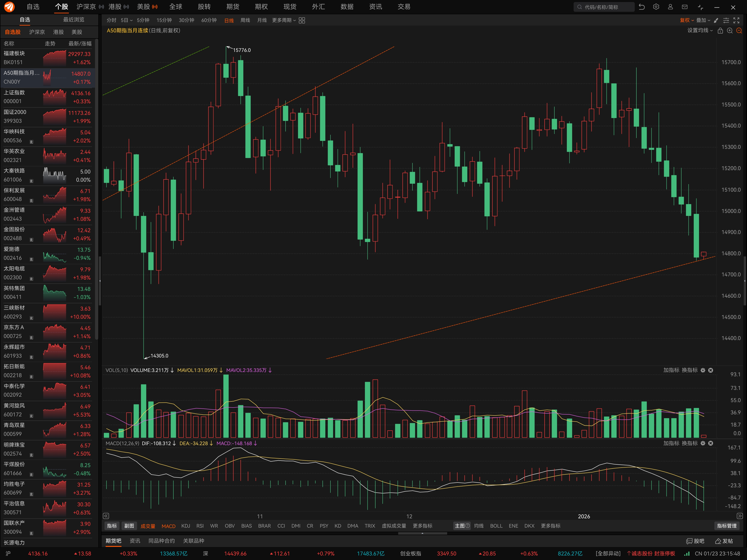The width and height of the screenshot is (747, 560).
Task: Click the 发帖 post button
Action: coord(724,541)
